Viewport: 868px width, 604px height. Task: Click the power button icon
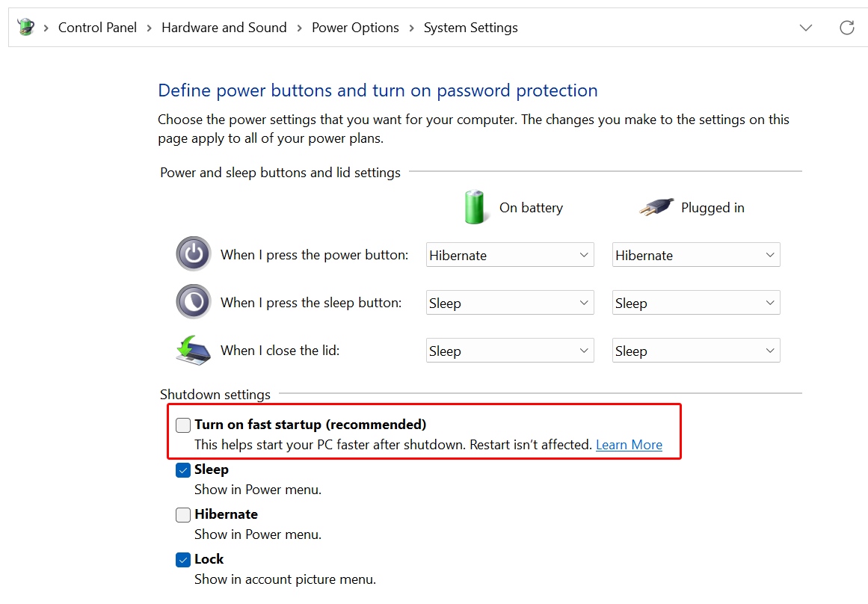tap(193, 254)
